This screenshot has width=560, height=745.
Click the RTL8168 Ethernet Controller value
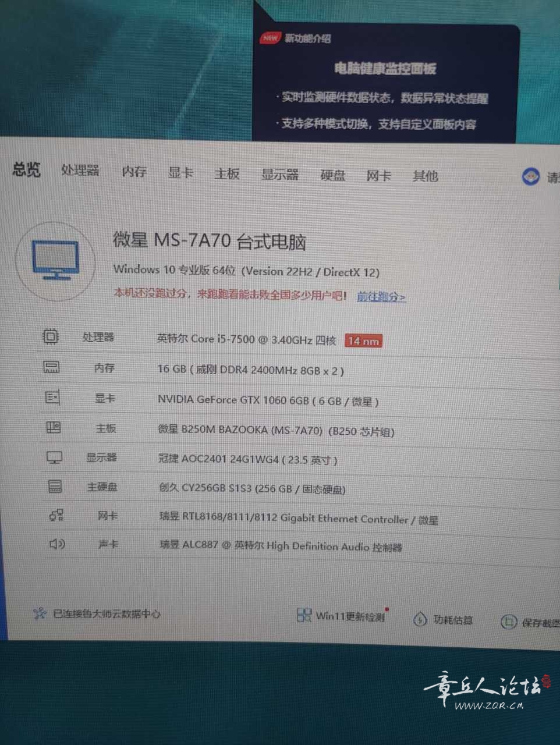pyautogui.click(x=299, y=519)
